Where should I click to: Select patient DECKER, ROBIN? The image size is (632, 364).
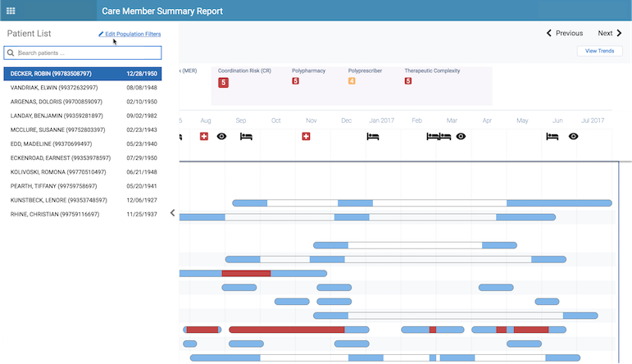click(83, 74)
